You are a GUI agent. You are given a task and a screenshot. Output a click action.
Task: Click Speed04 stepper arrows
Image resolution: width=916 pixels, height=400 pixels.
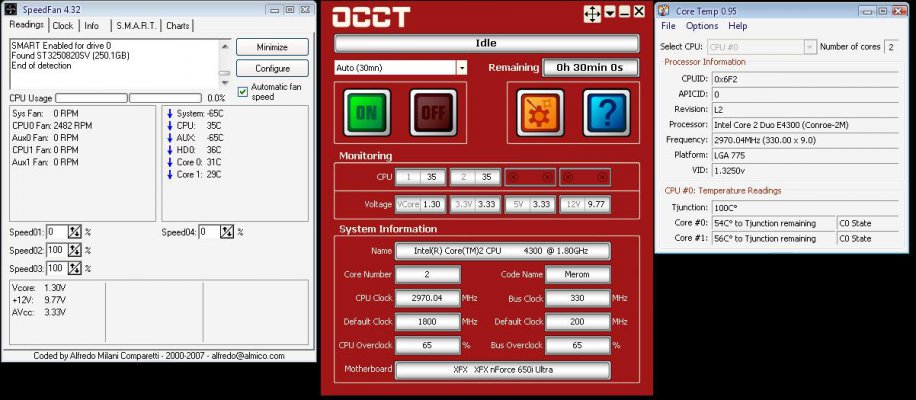tap(227, 232)
